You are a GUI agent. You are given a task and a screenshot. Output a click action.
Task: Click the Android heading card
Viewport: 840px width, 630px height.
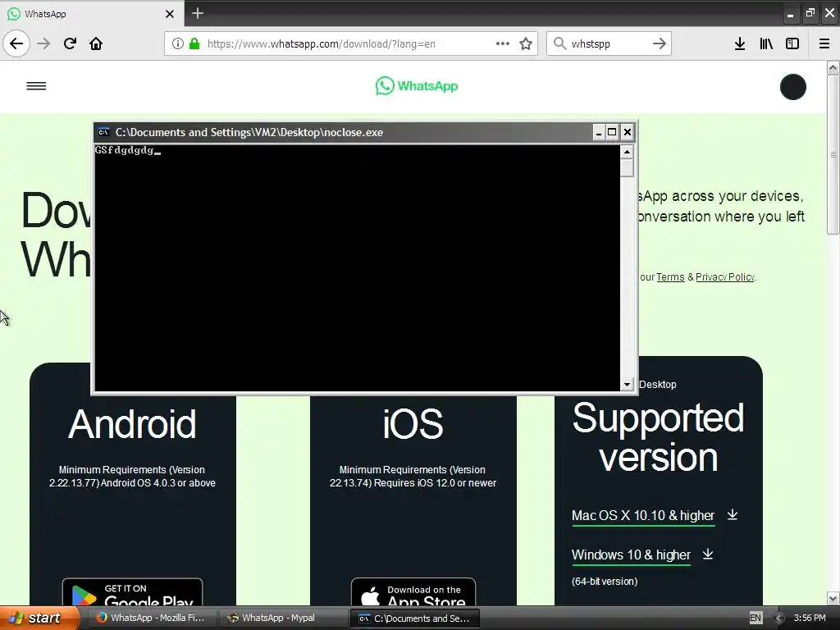pos(132,424)
